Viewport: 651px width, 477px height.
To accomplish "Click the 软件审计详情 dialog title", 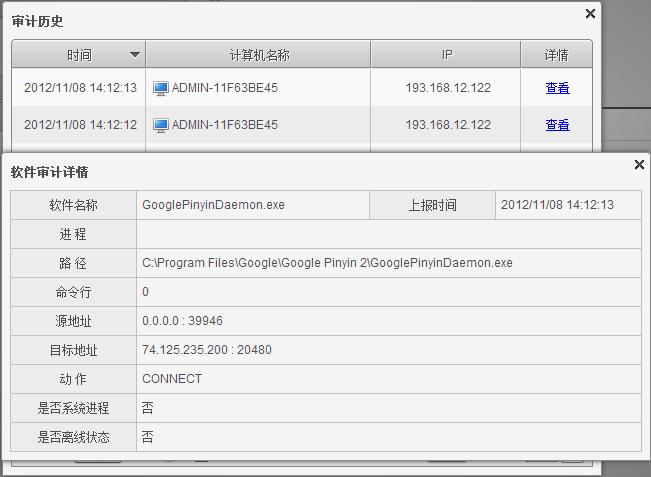I will point(49,172).
